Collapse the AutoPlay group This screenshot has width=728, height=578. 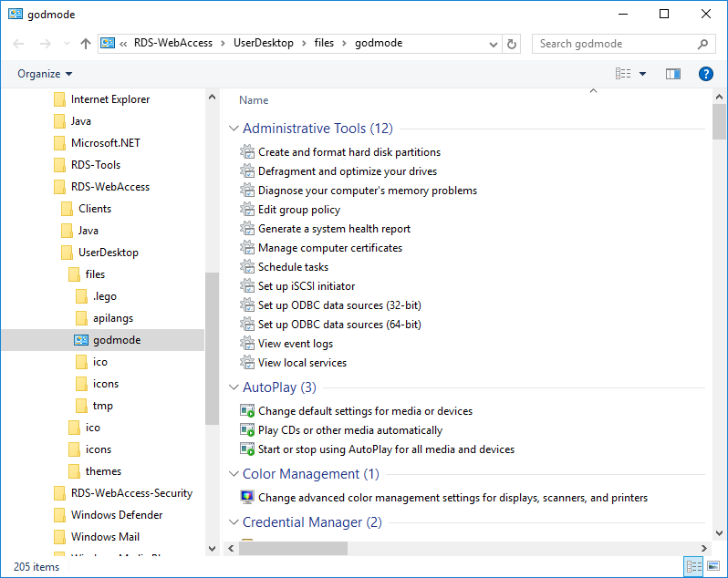234,387
